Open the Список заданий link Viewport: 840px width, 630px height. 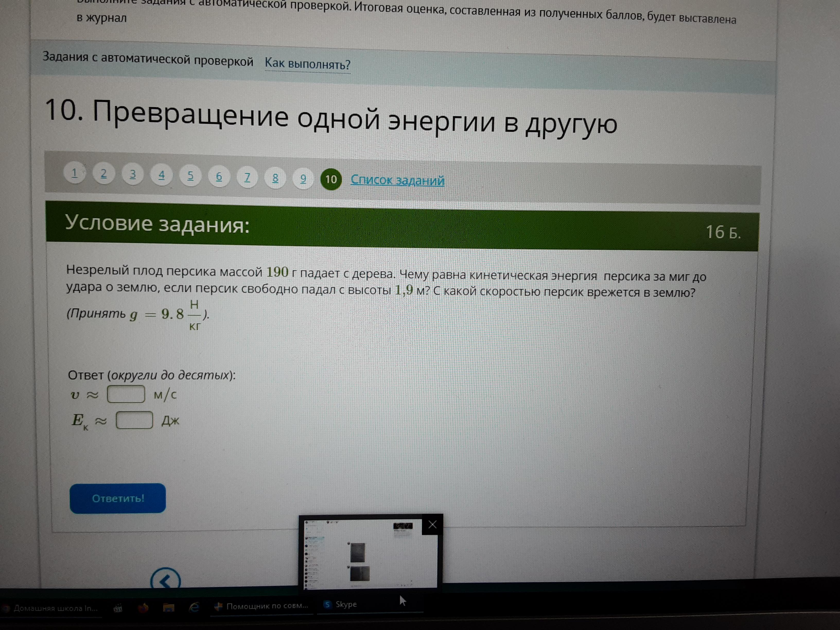click(397, 180)
